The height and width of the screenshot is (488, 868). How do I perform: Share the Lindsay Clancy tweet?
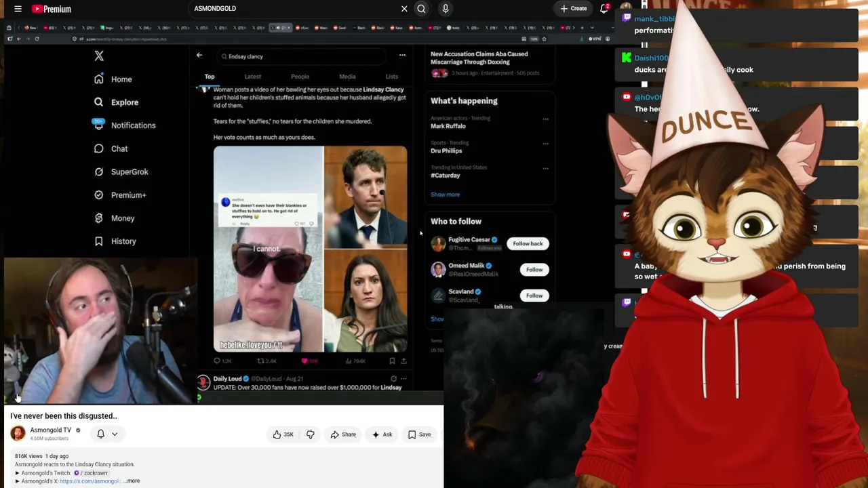click(403, 361)
